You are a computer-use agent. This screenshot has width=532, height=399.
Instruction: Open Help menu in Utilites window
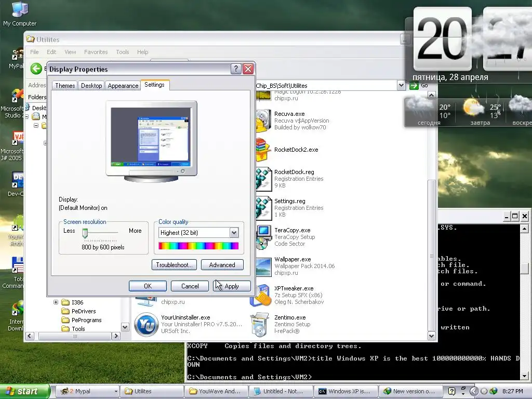pos(142,52)
